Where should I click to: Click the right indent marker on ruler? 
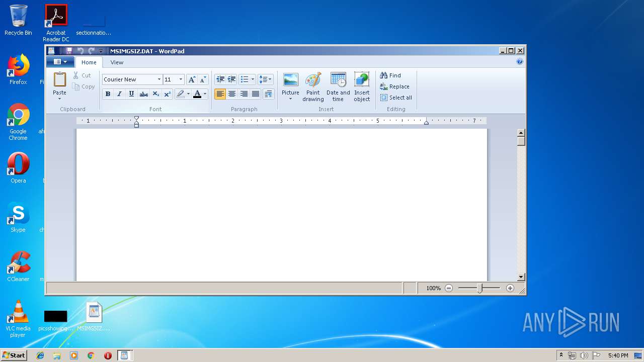click(x=426, y=122)
